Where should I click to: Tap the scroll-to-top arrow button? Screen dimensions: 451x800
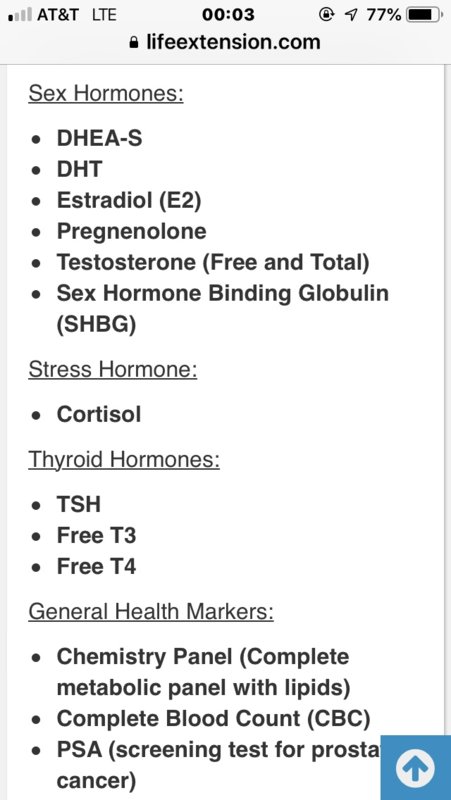pyautogui.click(x=416, y=768)
